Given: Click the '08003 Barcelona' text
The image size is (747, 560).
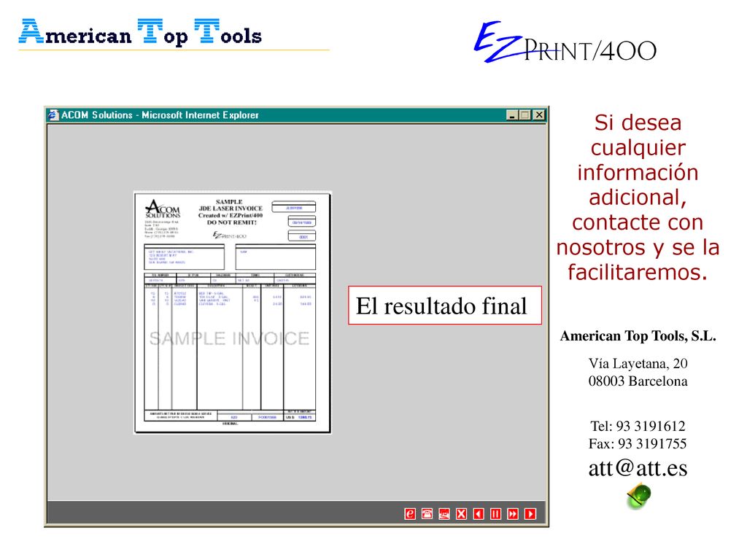Looking at the screenshot, I should pyautogui.click(x=638, y=381).
